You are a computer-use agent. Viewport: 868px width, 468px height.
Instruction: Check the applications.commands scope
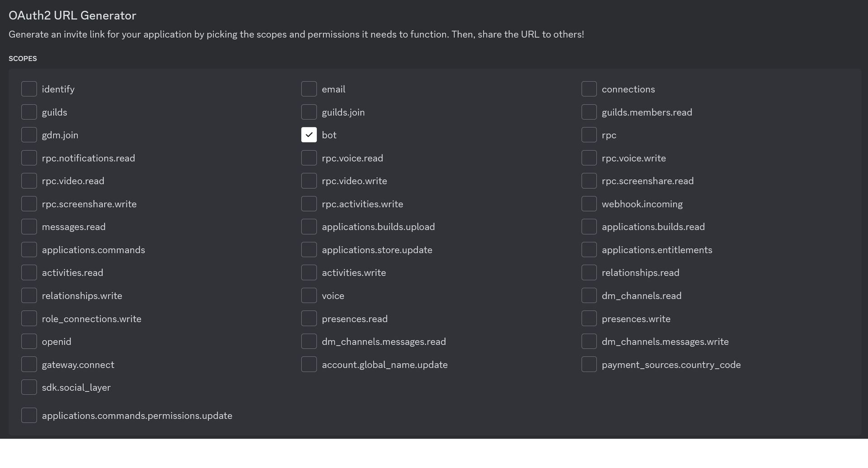29,250
